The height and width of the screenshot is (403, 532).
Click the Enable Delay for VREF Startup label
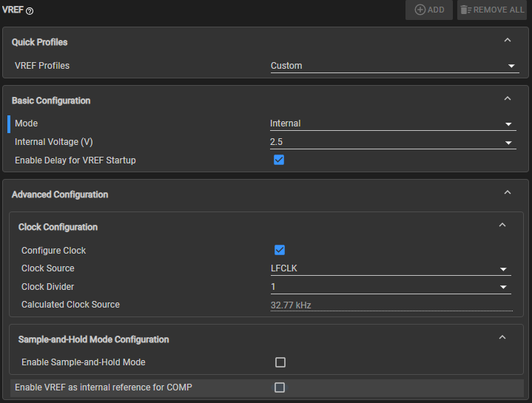pyautogui.click(x=75, y=160)
